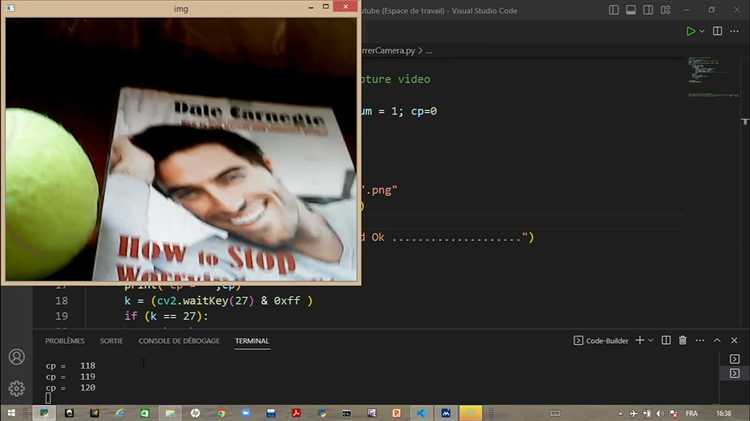Viewport: 750px width, 421px height.
Task: Switch to the CONSOLE DE DÉBOGAGE tab
Action: coord(179,341)
